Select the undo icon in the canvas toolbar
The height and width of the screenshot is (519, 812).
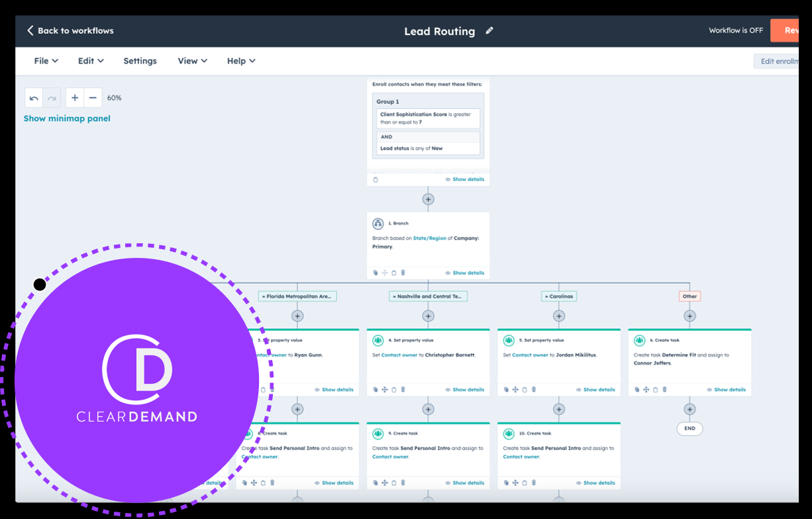coord(34,97)
